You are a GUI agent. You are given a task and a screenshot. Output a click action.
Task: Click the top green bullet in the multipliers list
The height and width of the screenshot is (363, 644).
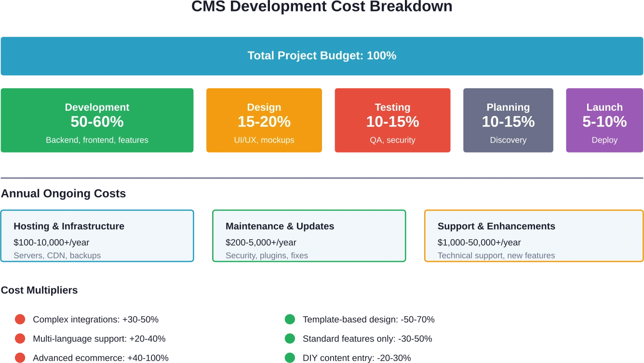pyautogui.click(x=290, y=319)
